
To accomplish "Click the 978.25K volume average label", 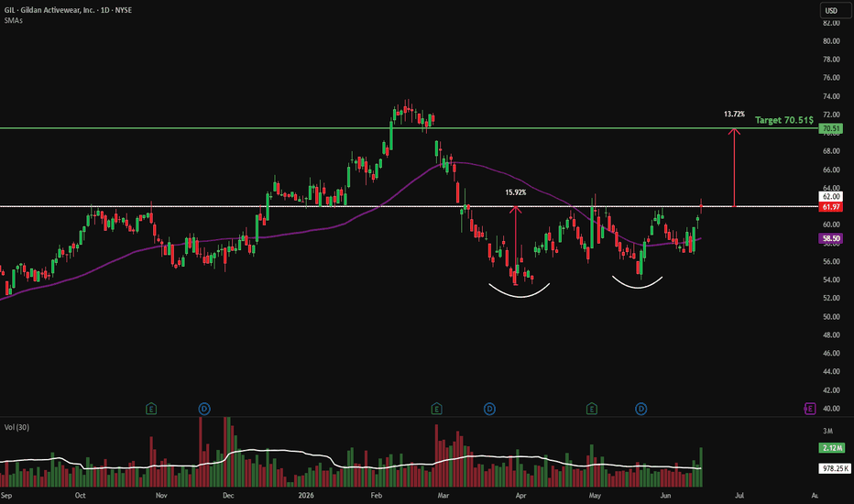I will pyautogui.click(x=835, y=468).
